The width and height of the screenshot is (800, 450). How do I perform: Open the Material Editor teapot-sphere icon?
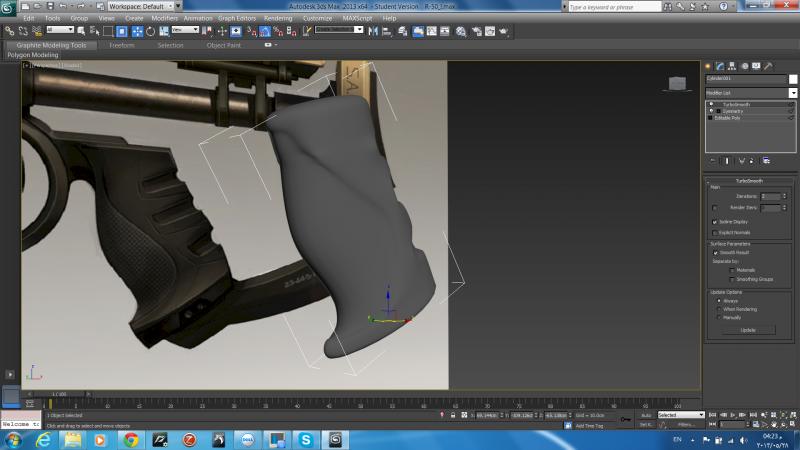(x=461, y=31)
